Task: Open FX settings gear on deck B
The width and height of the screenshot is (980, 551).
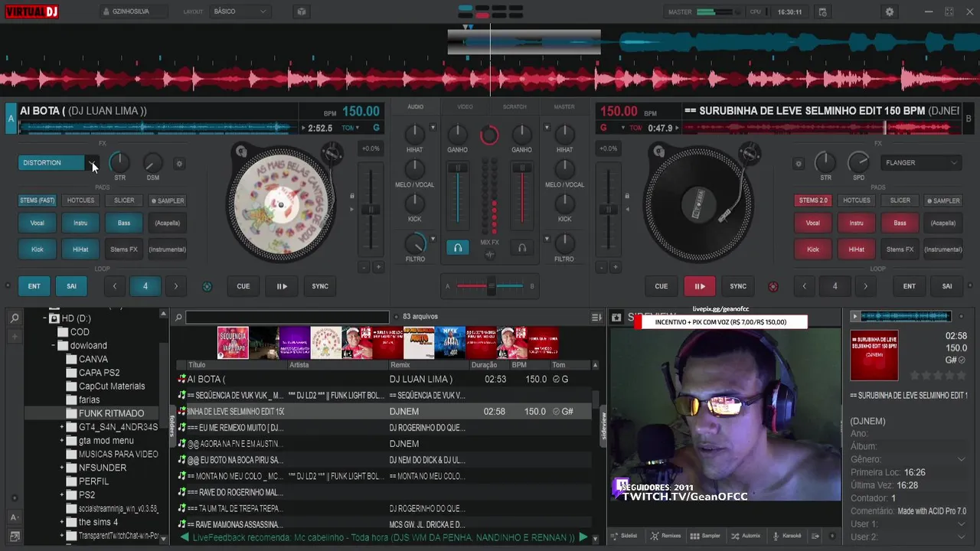Action: [799, 163]
